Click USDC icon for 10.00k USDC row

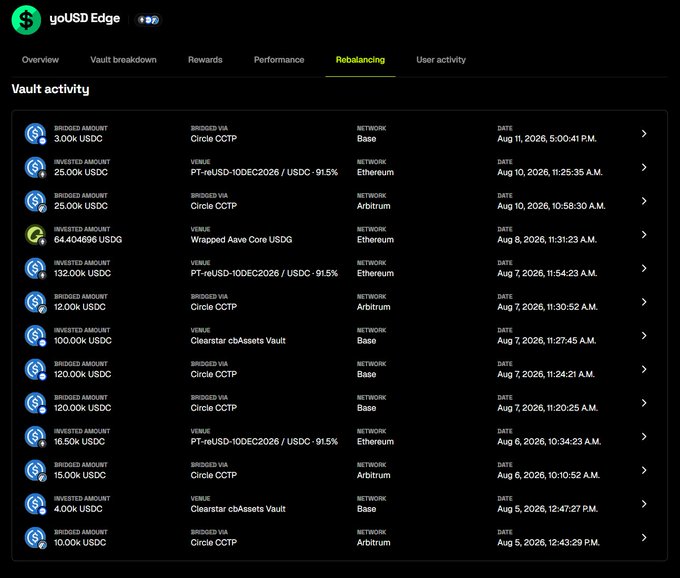point(35,538)
